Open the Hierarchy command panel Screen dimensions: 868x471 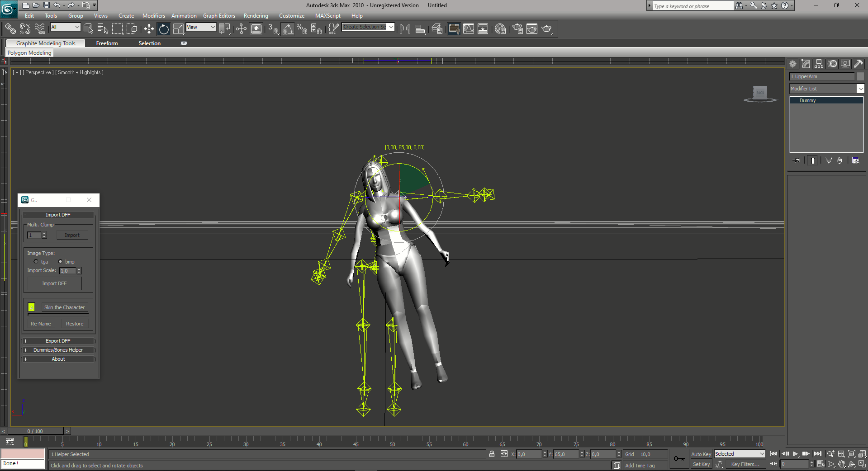tap(819, 64)
